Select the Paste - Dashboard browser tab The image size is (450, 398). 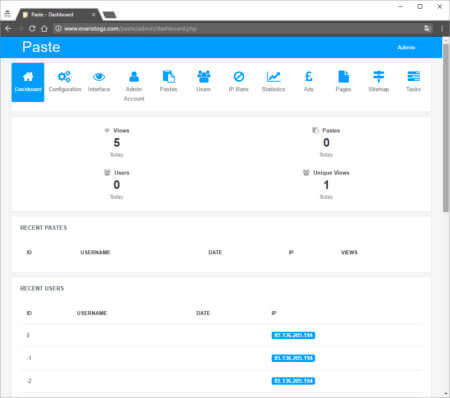(x=59, y=15)
